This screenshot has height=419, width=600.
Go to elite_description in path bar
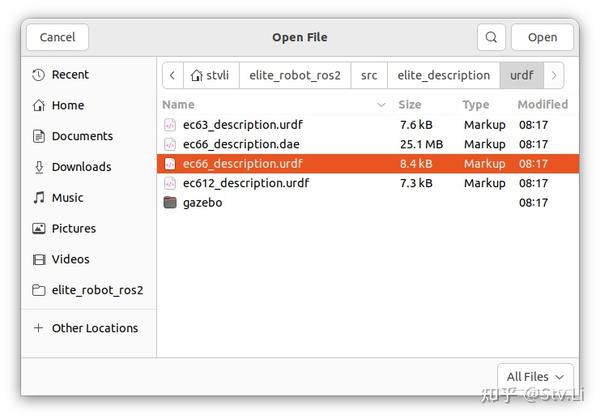(x=443, y=75)
